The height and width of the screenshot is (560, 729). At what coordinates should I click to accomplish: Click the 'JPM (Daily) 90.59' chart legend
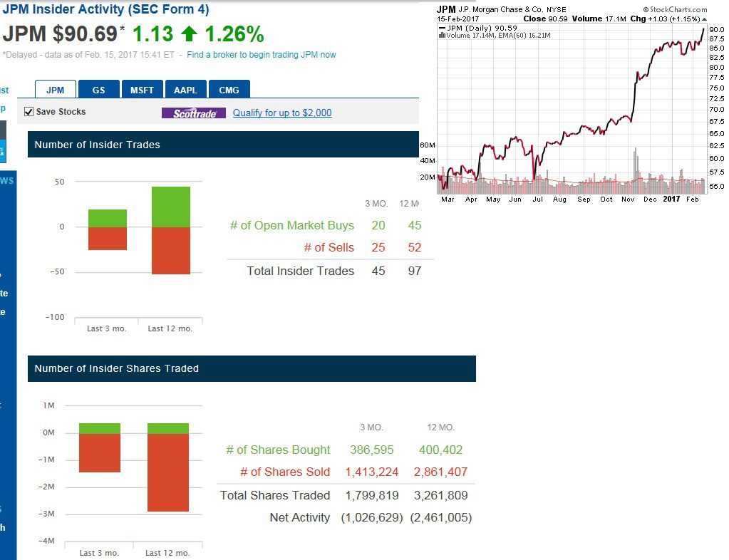pos(478,28)
